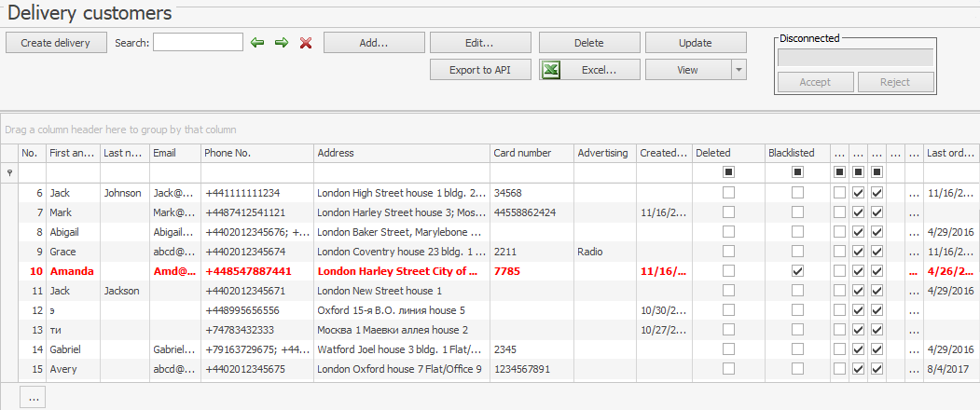
Task: Click the red X clear search icon
Action: [305, 43]
